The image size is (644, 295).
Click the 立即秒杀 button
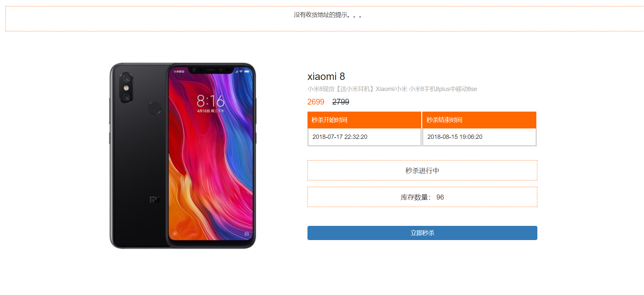(x=422, y=233)
